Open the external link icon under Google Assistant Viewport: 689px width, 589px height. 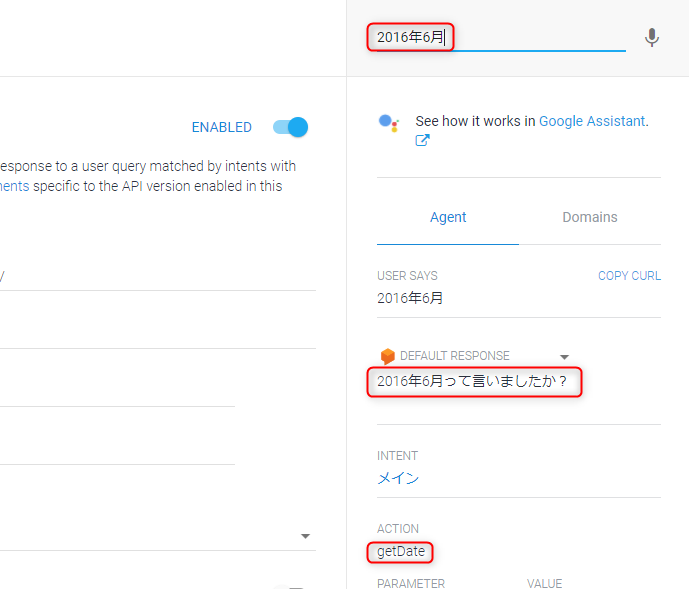point(422,140)
